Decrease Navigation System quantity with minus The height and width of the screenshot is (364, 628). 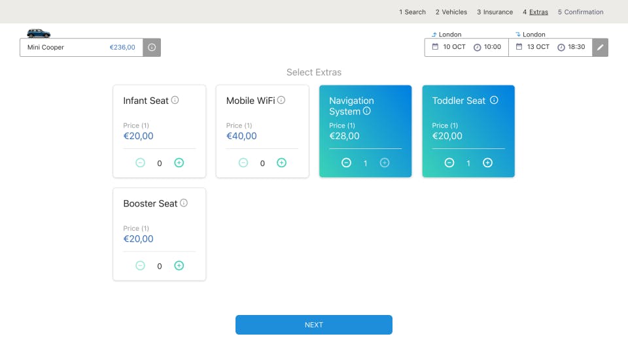[x=346, y=163]
